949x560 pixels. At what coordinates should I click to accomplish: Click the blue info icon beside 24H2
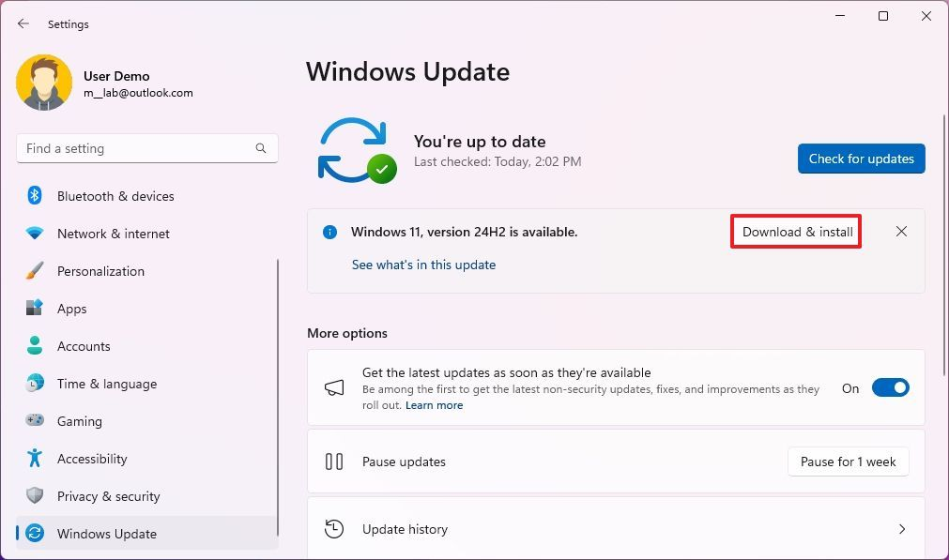point(329,233)
